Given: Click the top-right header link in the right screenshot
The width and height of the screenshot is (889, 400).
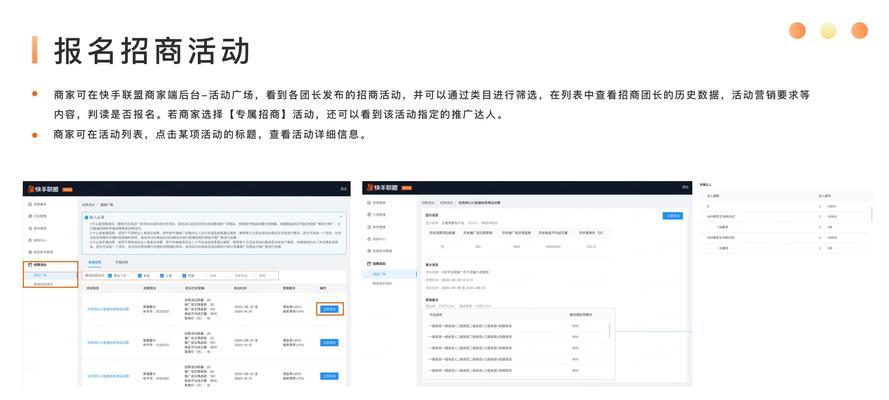Looking at the screenshot, I should (684, 188).
